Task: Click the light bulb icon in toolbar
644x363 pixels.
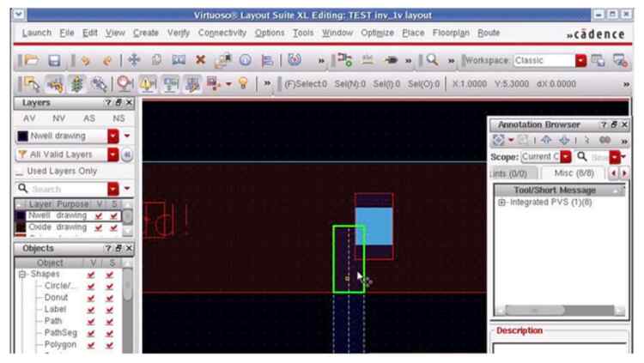Action: 243,84
